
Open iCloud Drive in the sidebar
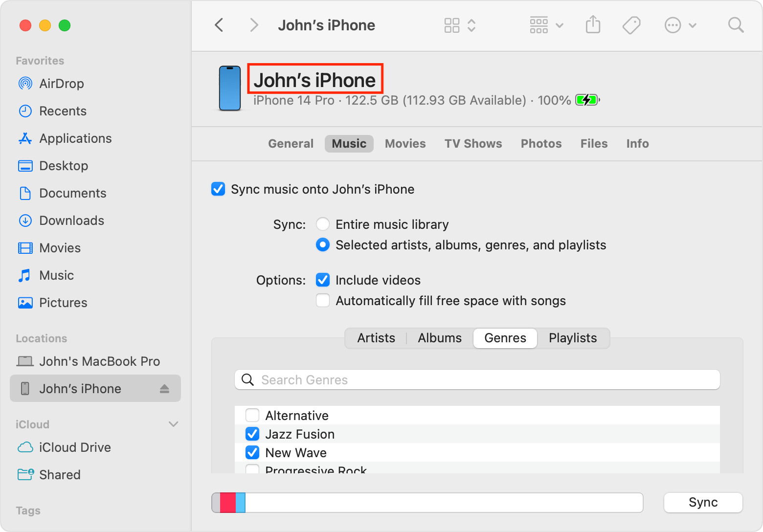pyautogui.click(x=75, y=447)
